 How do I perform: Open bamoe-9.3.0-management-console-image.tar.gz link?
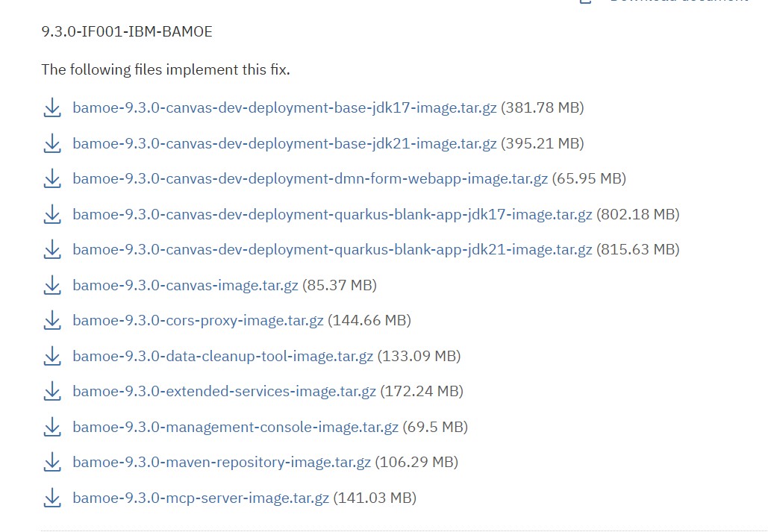(x=236, y=427)
